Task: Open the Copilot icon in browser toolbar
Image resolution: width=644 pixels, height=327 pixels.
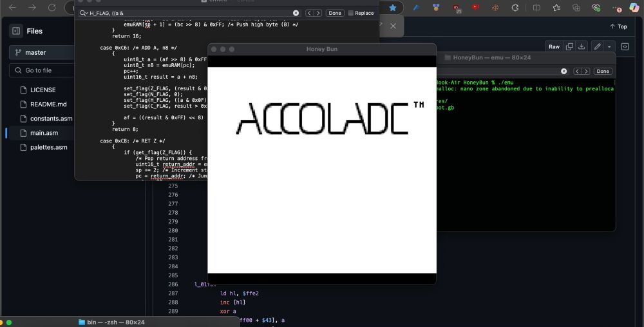Action: pyautogui.click(x=634, y=7)
